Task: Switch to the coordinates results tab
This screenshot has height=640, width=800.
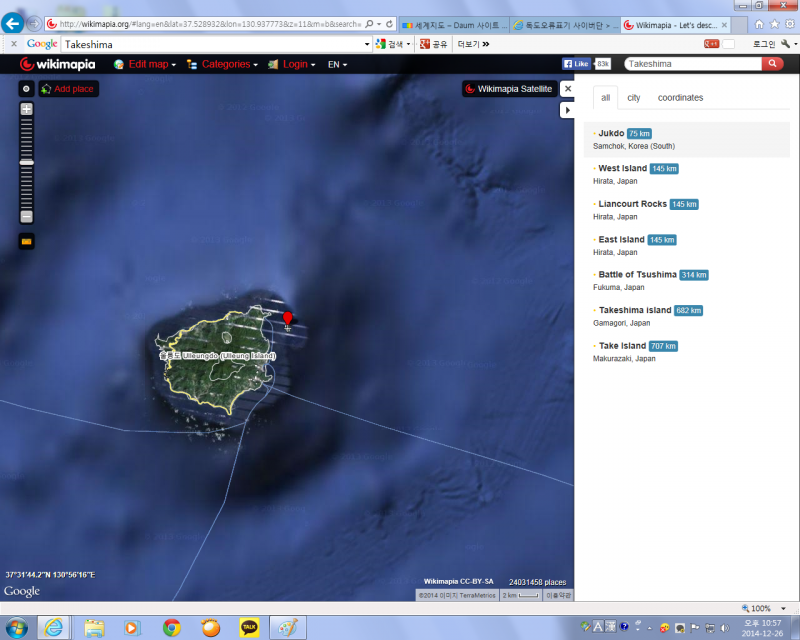Action: tap(680, 98)
